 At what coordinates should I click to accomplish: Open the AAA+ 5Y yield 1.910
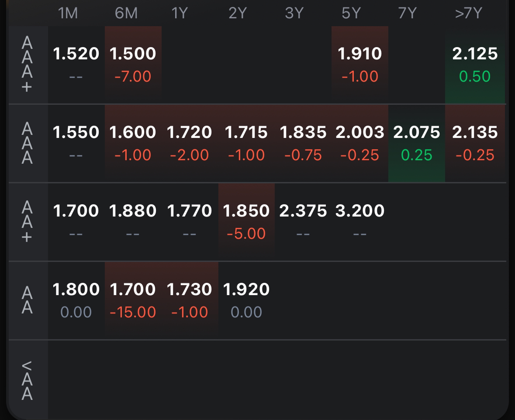click(x=360, y=65)
